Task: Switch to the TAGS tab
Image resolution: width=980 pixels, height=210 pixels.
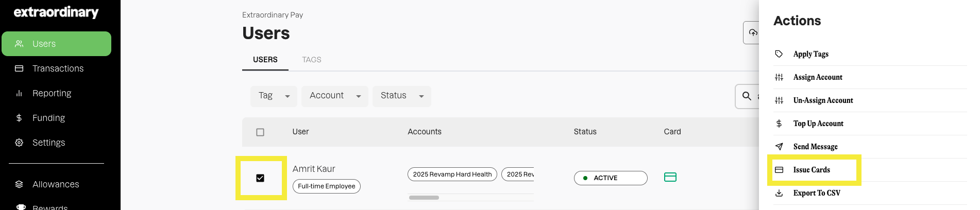Action: 311,60
